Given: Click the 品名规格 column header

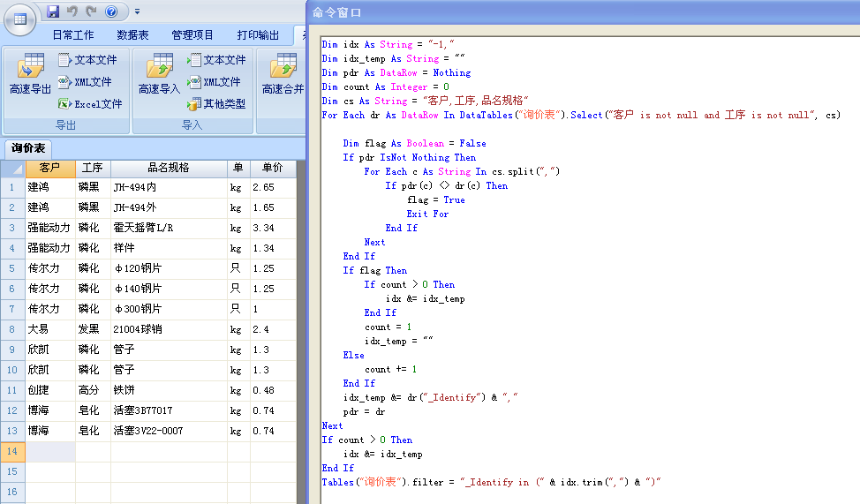Looking at the screenshot, I should (169, 168).
